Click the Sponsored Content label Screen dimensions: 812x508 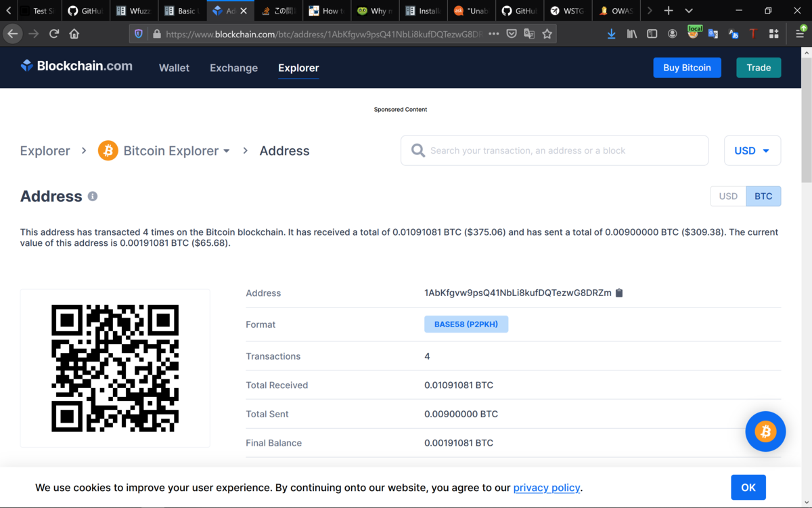coord(401,109)
